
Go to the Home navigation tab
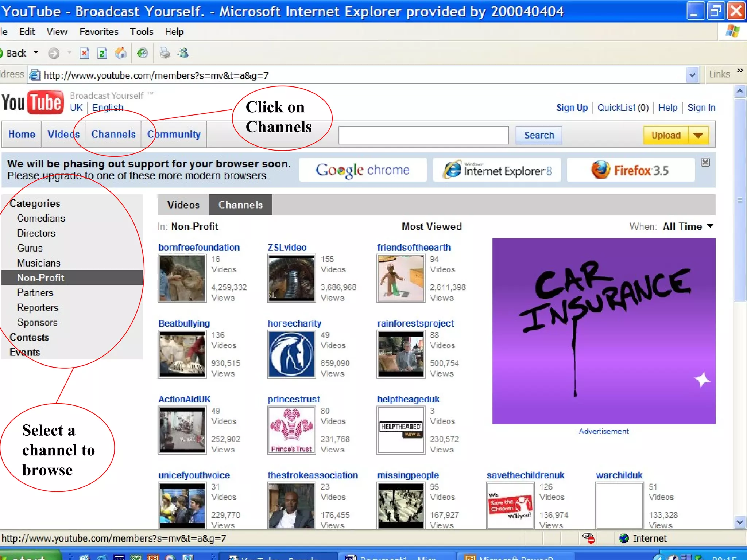pyautogui.click(x=22, y=134)
